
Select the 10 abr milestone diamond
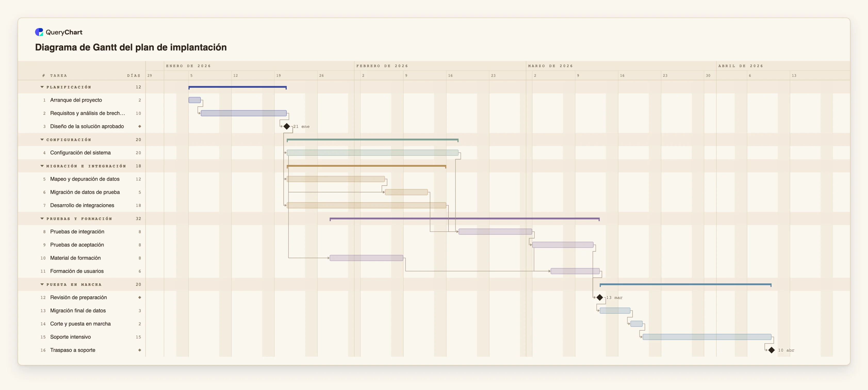pos(772,350)
